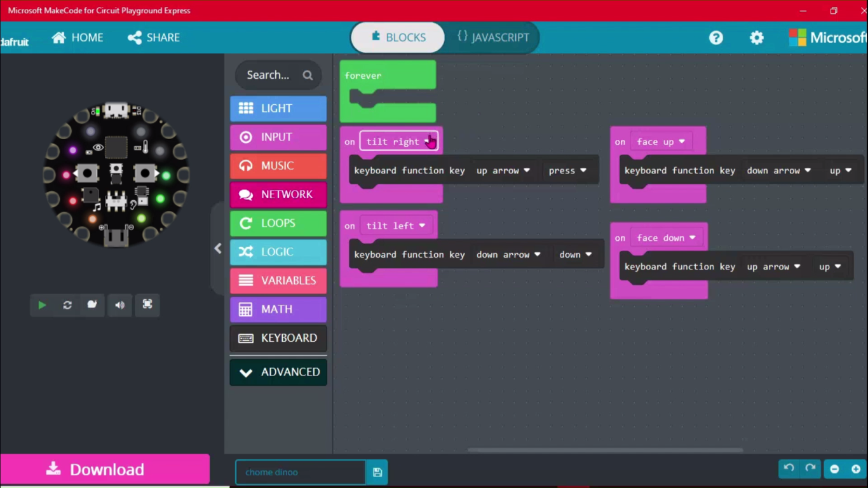
Task: Open 'down arrow' key dropdown in face up block
Action: pyautogui.click(x=778, y=170)
